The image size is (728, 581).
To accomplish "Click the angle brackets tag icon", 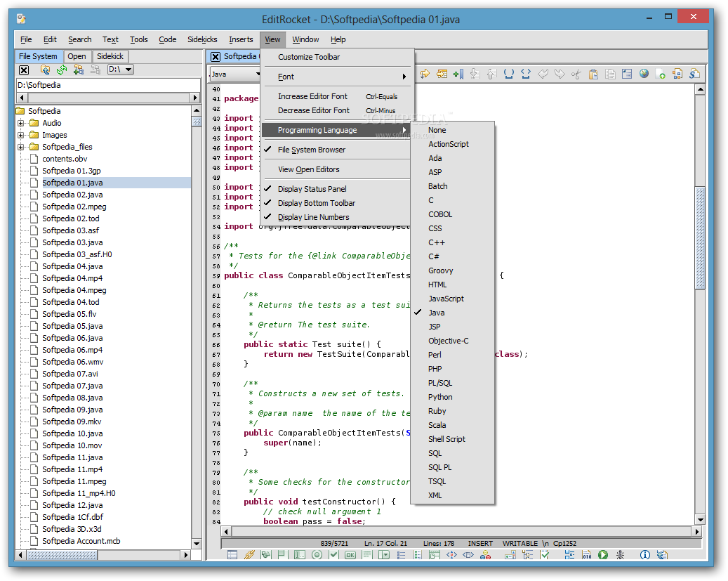I will 526,74.
